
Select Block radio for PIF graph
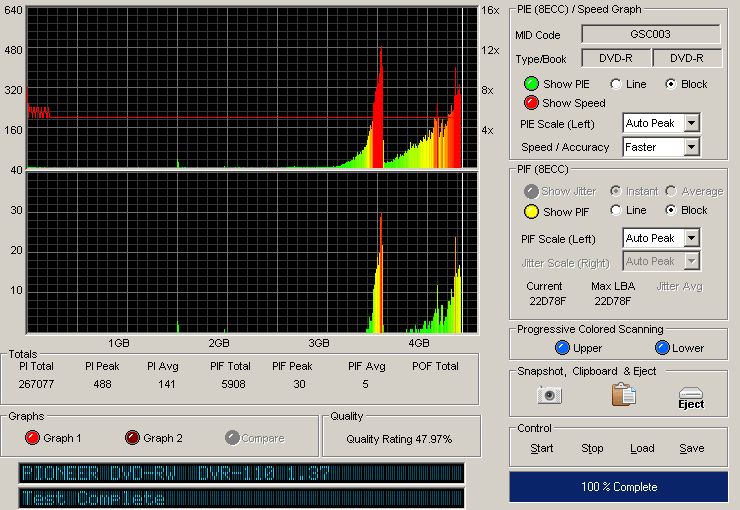[x=671, y=210]
